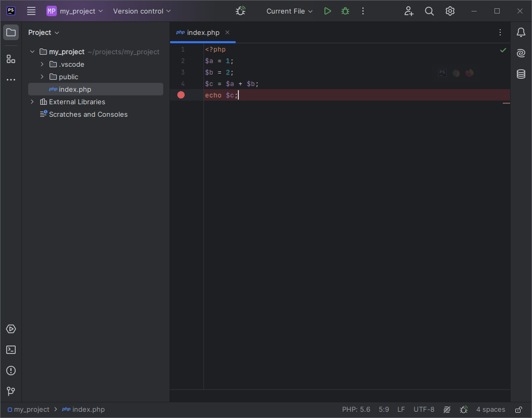Viewport: 532px width, 418px height.
Task: Start listening for PHP debug connections
Action: click(240, 11)
